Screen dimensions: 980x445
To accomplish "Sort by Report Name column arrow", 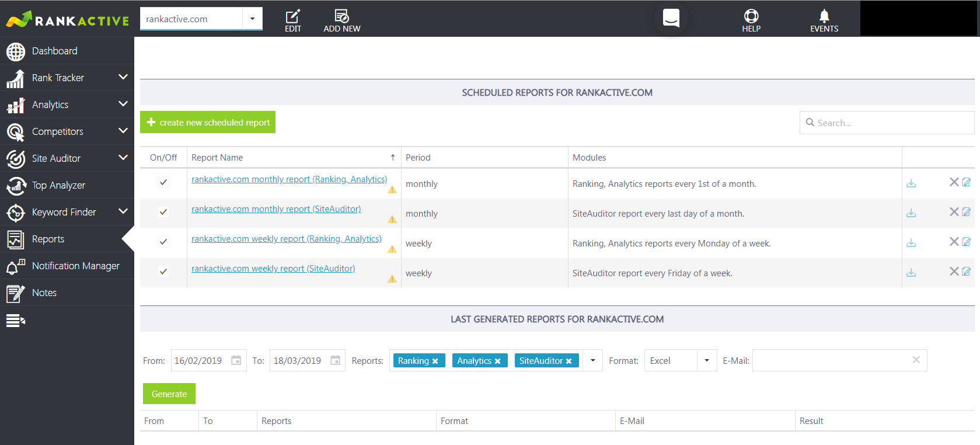I will [x=393, y=158].
